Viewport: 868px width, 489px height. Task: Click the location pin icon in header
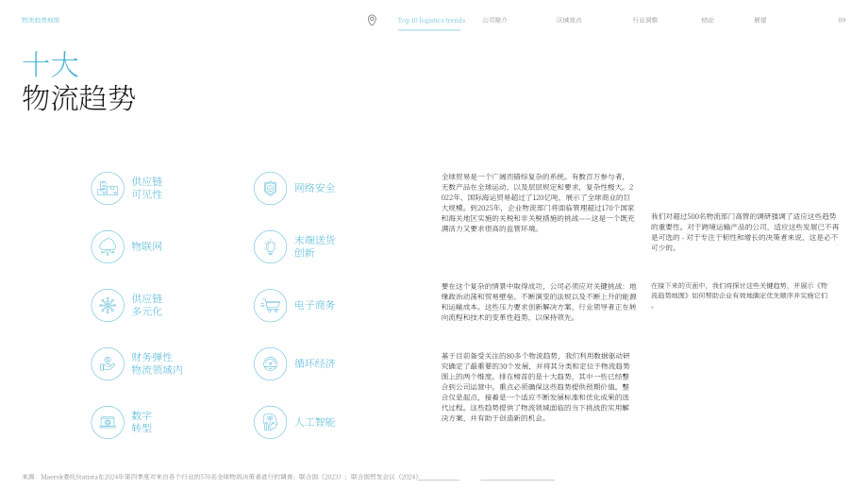pos(372,20)
